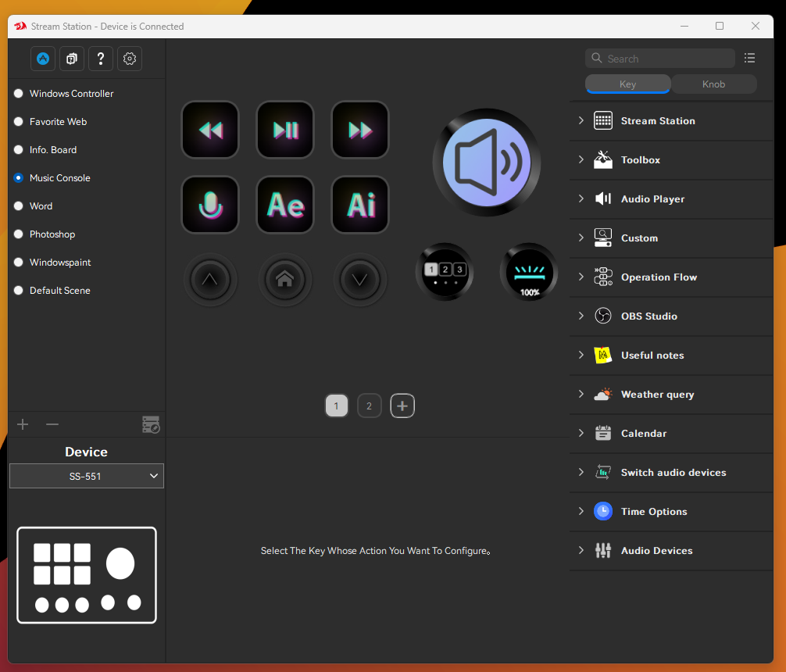The image size is (786, 672).
Task: Select the Windows Controller scene radio
Action: point(19,93)
